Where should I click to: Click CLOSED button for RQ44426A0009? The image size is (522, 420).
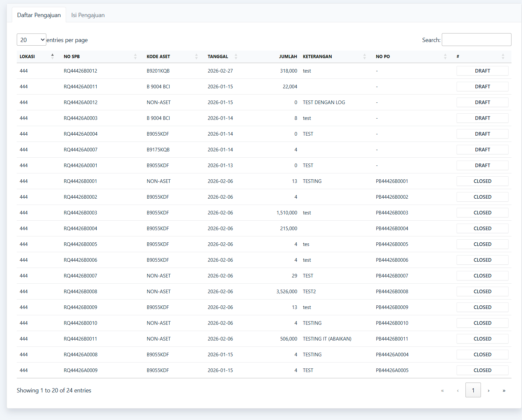[482, 370]
